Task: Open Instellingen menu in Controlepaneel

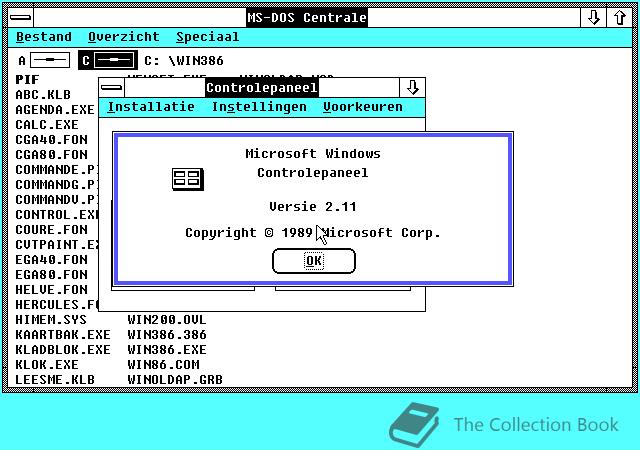Action: coord(259,107)
